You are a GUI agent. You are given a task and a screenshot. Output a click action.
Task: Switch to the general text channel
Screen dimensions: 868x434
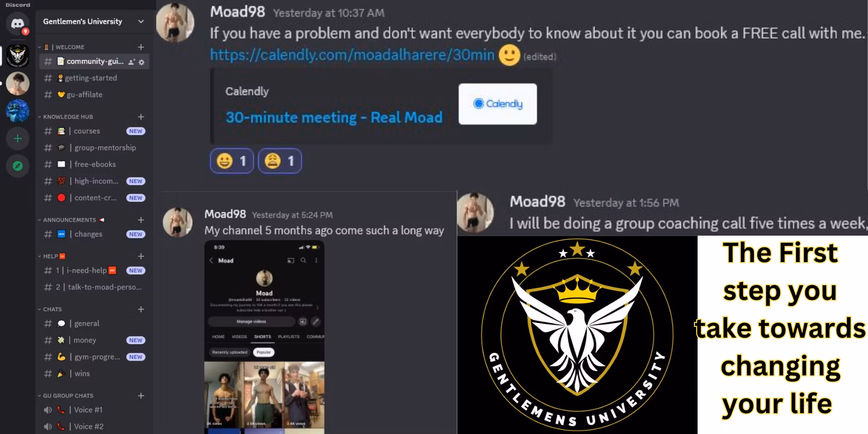[x=94, y=323]
